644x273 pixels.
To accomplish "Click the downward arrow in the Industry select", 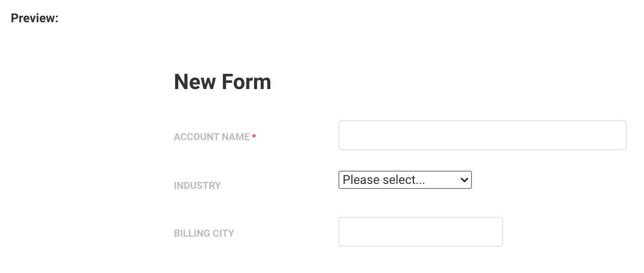I will [x=464, y=180].
